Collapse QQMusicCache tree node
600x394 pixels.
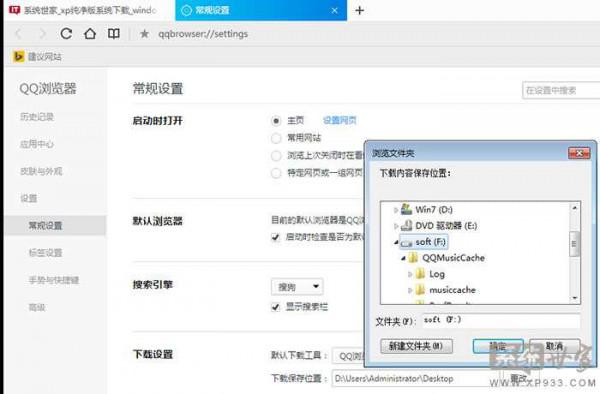403,258
